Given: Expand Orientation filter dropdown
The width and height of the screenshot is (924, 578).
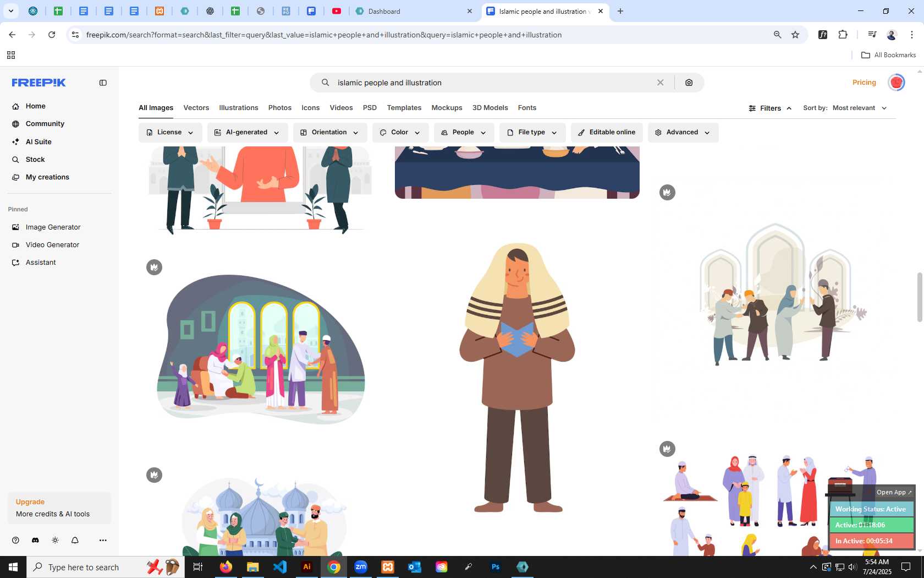Looking at the screenshot, I should click(x=329, y=133).
